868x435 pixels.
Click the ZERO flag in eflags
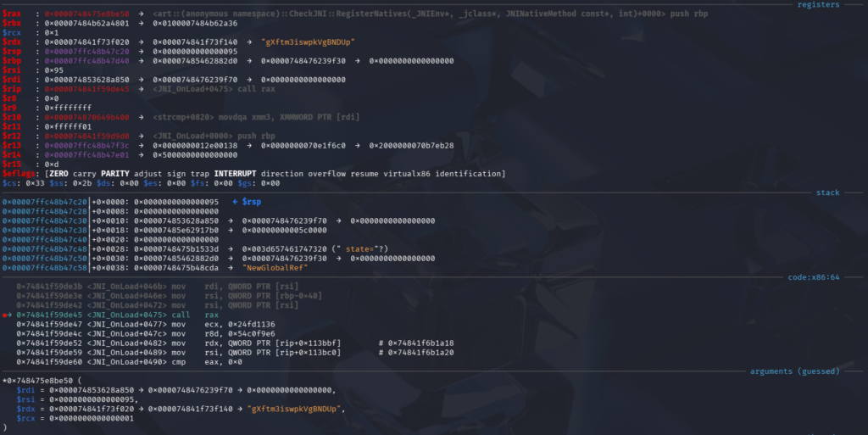pyautogui.click(x=58, y=174)
